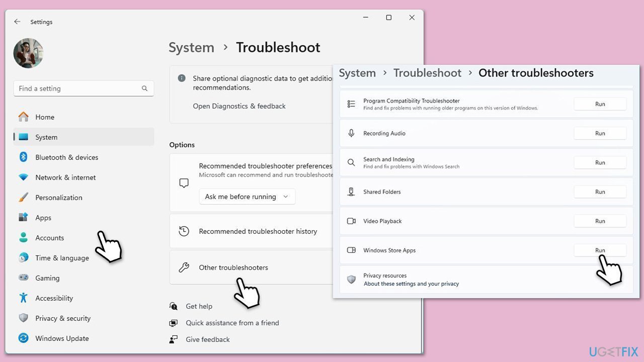Open Privacy & security settings
The image size is (644, 362).
point(84,318)
